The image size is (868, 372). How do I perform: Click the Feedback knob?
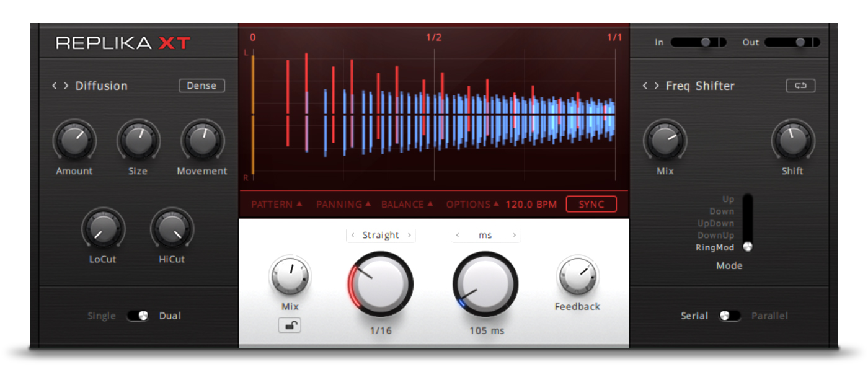[x=577, y=277]
